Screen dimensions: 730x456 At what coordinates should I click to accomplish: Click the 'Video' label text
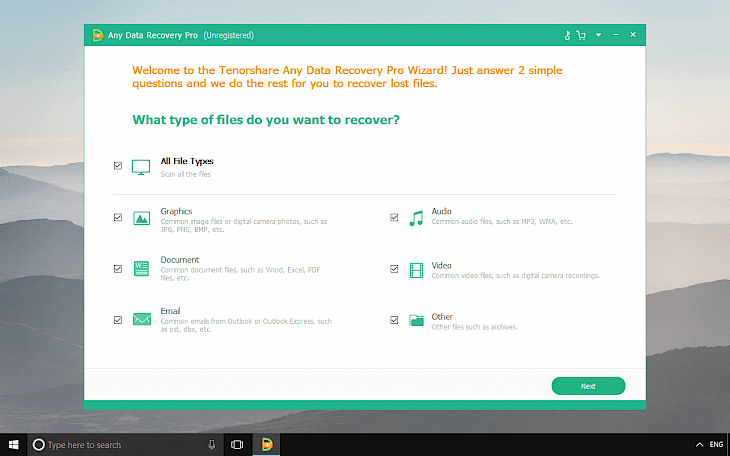tap(441, 265)
